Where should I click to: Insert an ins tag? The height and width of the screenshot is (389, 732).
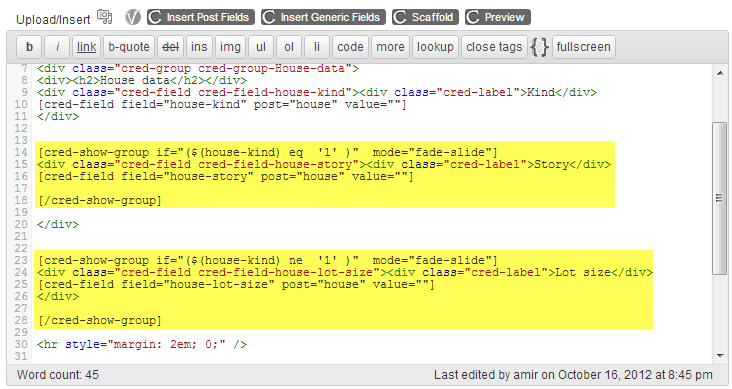coord(199,47)
